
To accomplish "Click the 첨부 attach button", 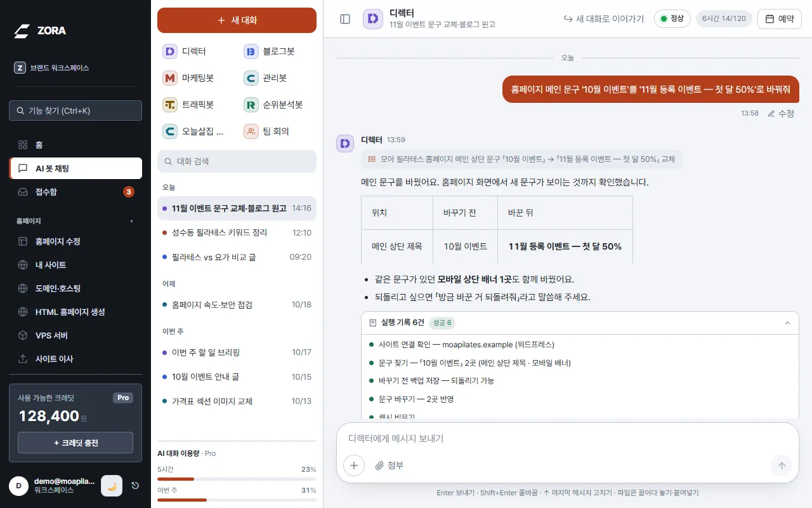I will 389,465.
